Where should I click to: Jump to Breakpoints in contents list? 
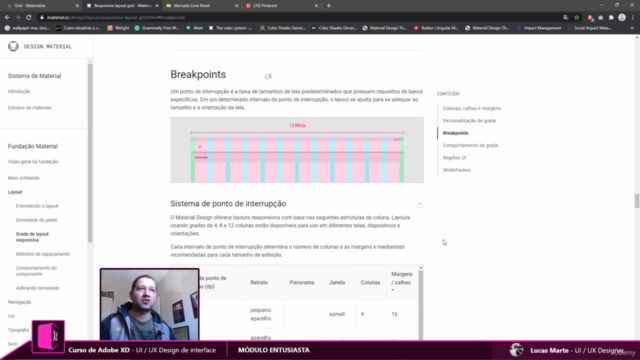[x=456, y=133]
